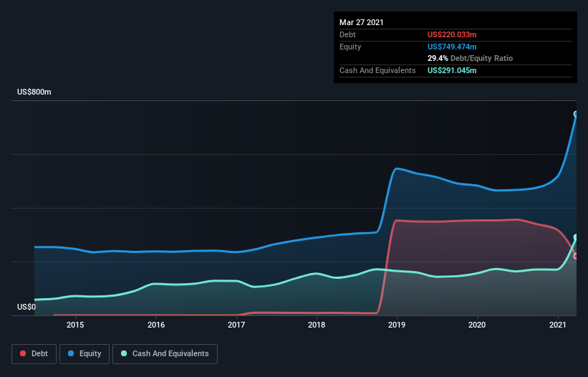Click the Mar 27 2021 tooltip date
The width and height of the screenshot is (588, 377).
362,22
